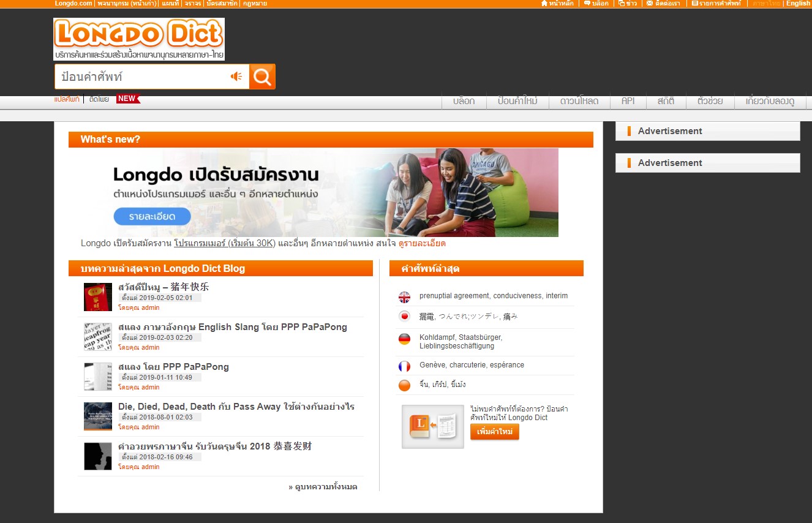
Task: Click the บัตรสมาชิก top link
Action: pos(222,4)
